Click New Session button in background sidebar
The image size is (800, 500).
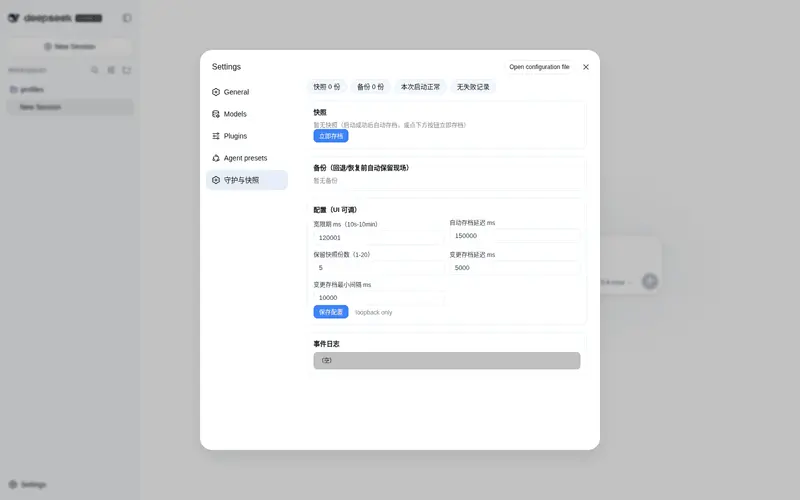click(70, 46)
